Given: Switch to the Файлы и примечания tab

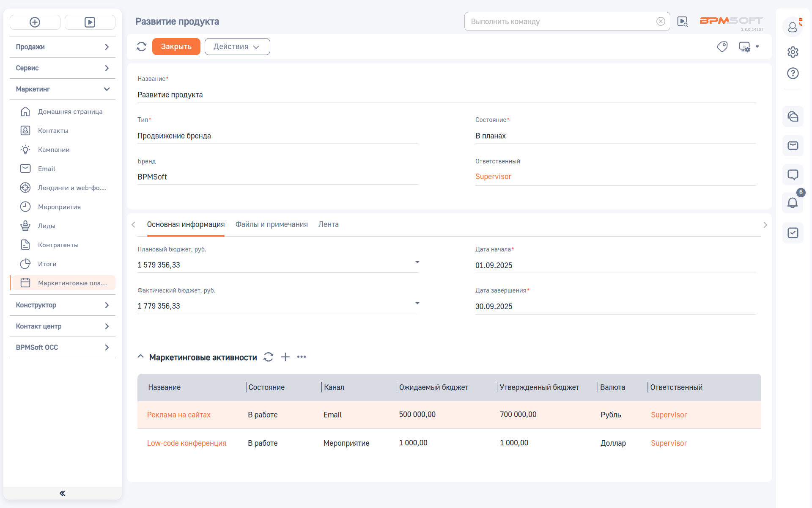Looking at the screenshot, I should pos(272,224).
